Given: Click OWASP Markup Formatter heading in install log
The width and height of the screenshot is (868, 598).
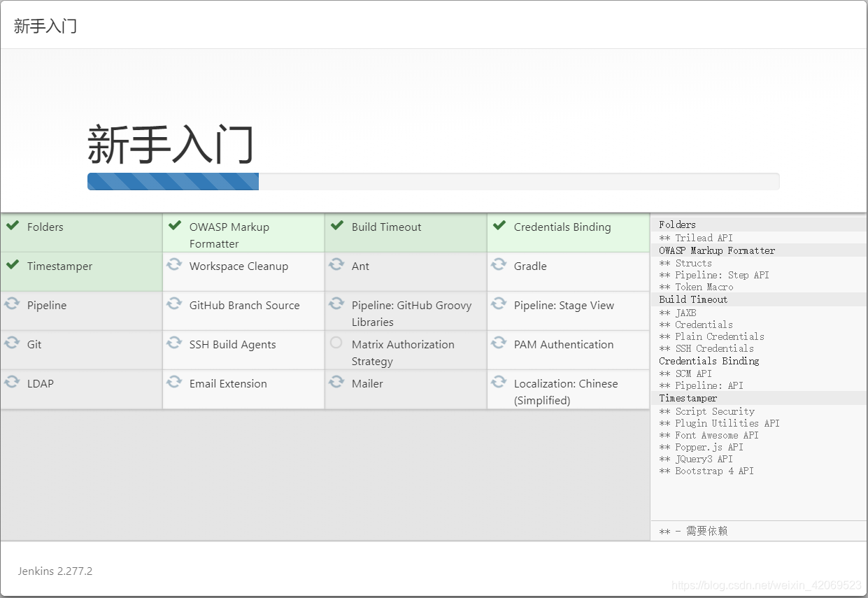Looking at the screenshot, I should 717,250.
